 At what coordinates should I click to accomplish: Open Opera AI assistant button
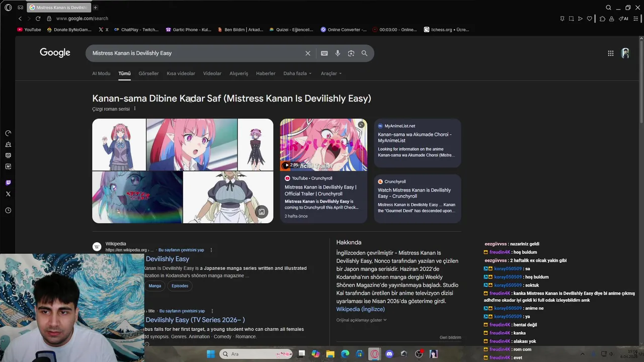(623, 19)
